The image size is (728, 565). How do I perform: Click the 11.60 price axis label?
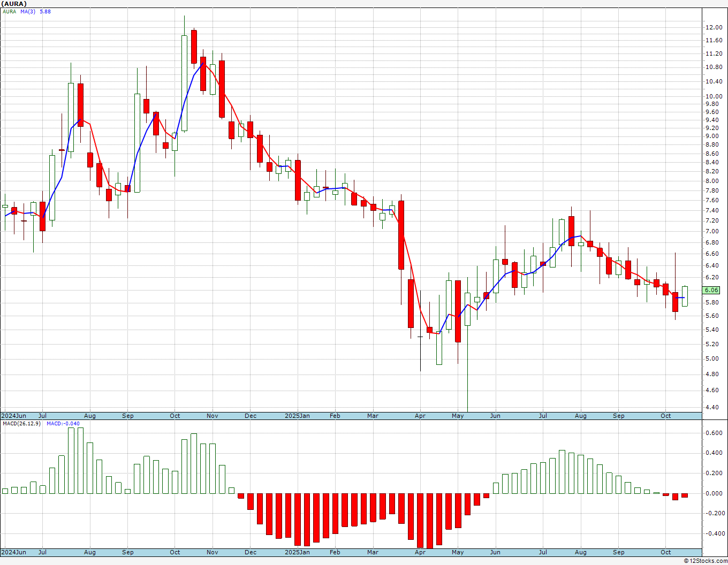coord(714,40)
